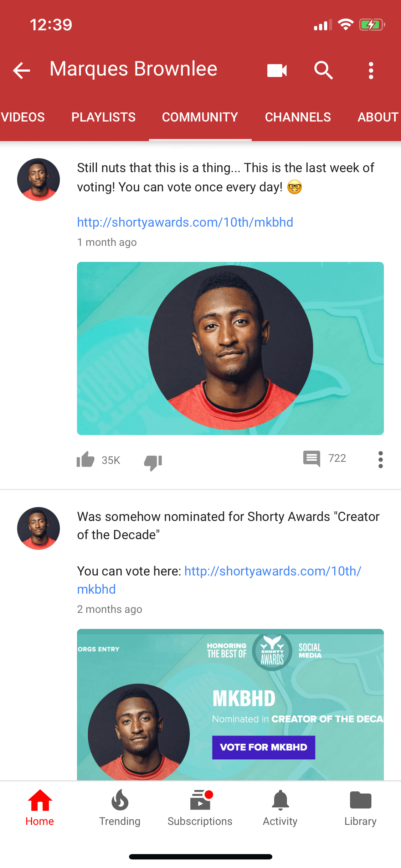The width and height of the screenshot is (401, 868).
Task: Open the Library folder icon
Action: pos(360,800)
